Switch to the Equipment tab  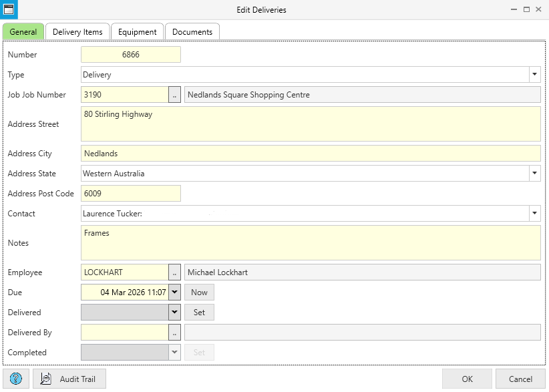click(x=137, y=31)
